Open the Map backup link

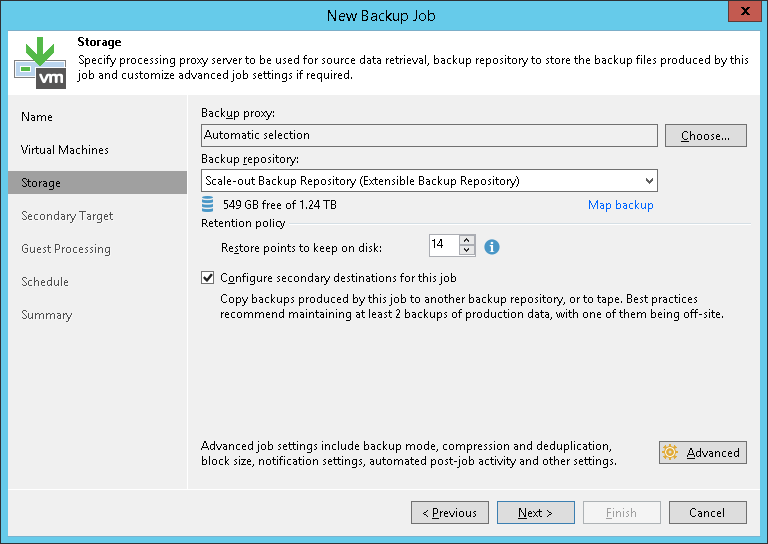(x=620, y=205)
